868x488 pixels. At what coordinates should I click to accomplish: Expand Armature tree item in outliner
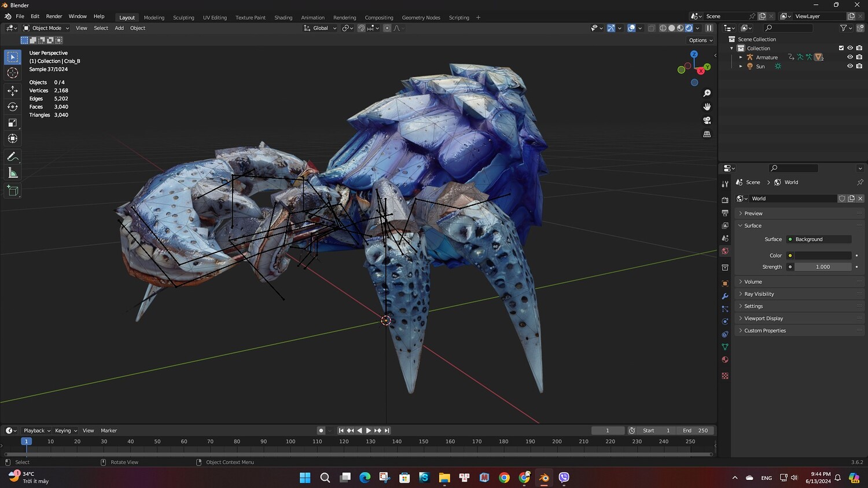point(741,57)
